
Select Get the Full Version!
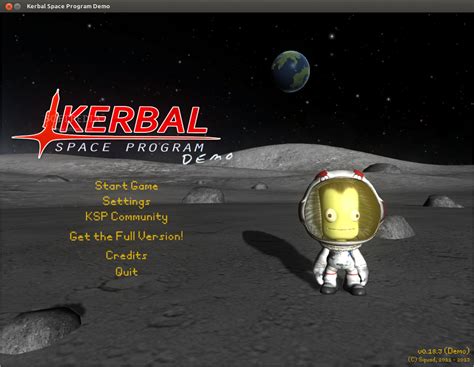point(126,236)
